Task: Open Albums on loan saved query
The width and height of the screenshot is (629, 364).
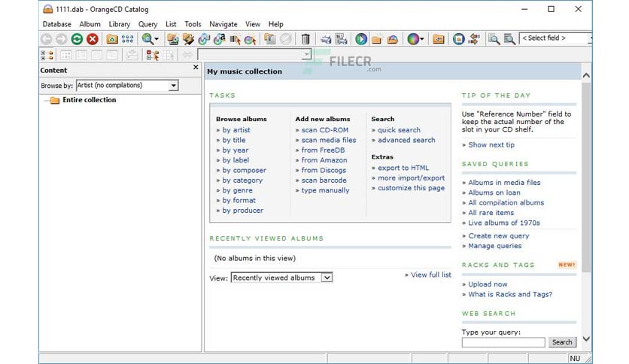Action: pos(494,193)
